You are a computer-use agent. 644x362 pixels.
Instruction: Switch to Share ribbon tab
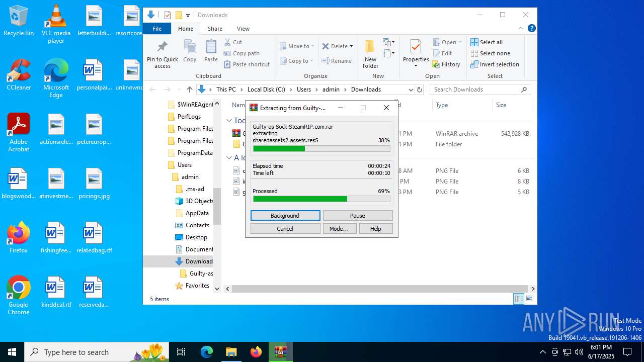click(x=215, y=29)
